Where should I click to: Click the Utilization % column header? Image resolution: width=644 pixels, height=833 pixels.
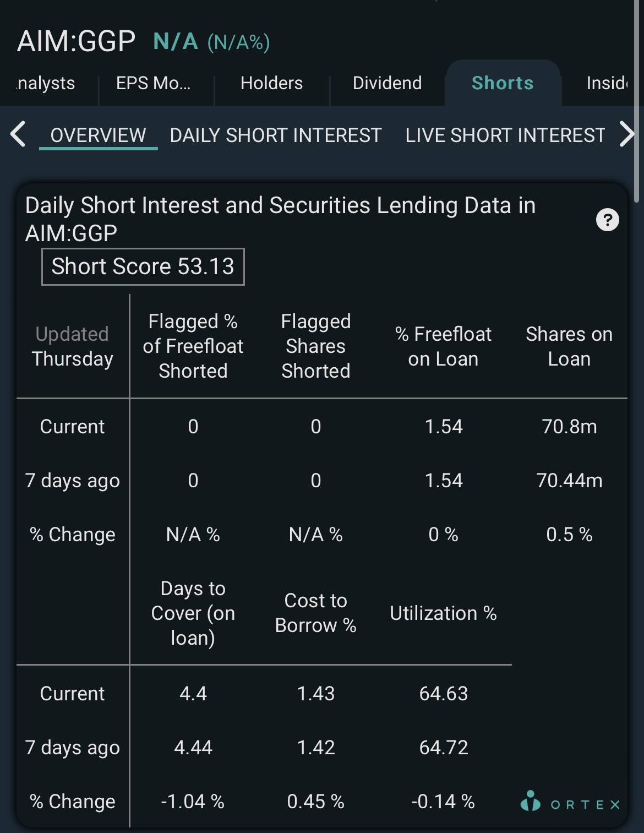pos(443,613)
